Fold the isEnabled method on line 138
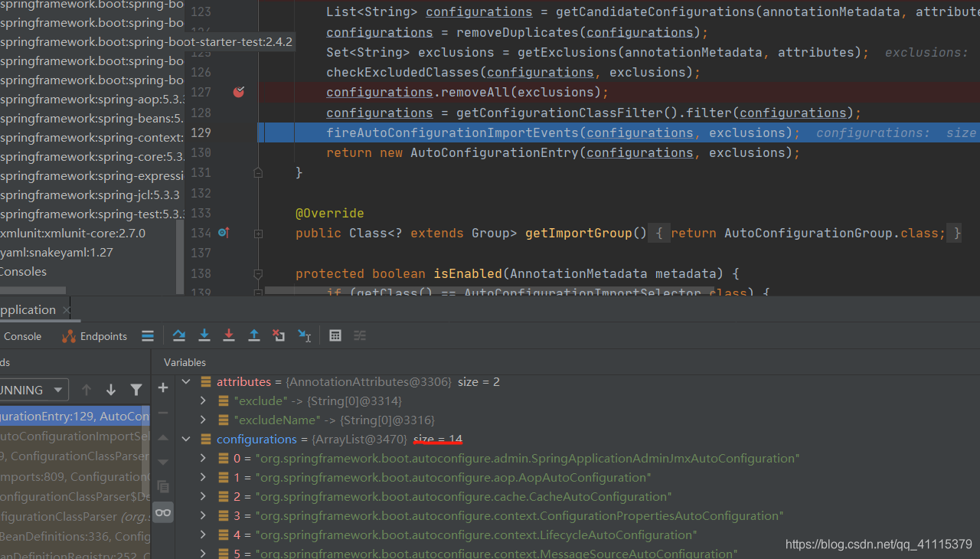The image size is (980, 559). [258, 273]
